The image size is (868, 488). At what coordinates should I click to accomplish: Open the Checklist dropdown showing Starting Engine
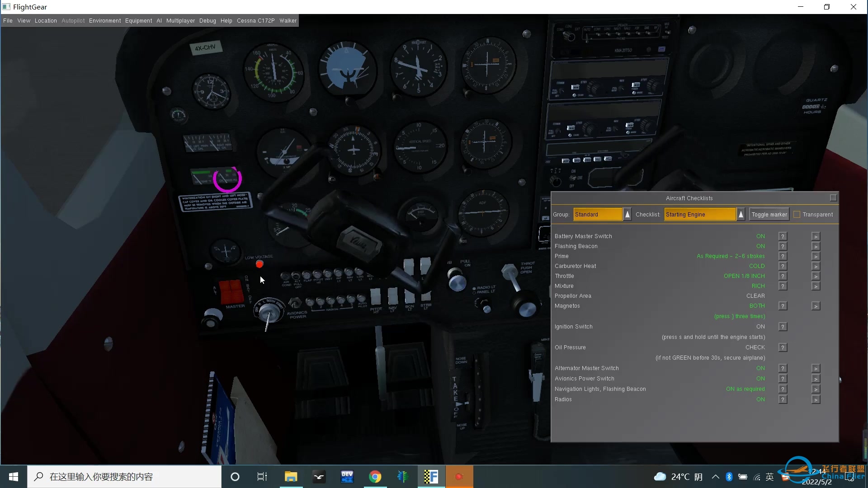point(700,214)
